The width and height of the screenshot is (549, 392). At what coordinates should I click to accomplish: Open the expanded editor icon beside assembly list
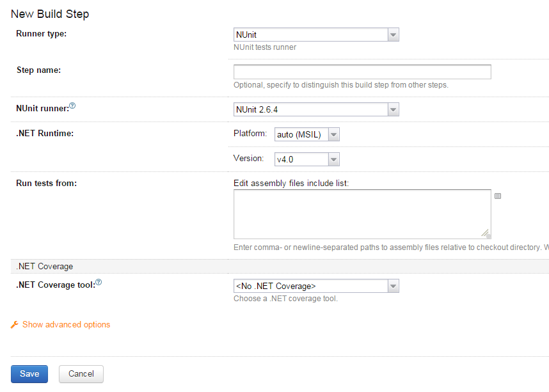pyautogui.click(x=498, y=196)
